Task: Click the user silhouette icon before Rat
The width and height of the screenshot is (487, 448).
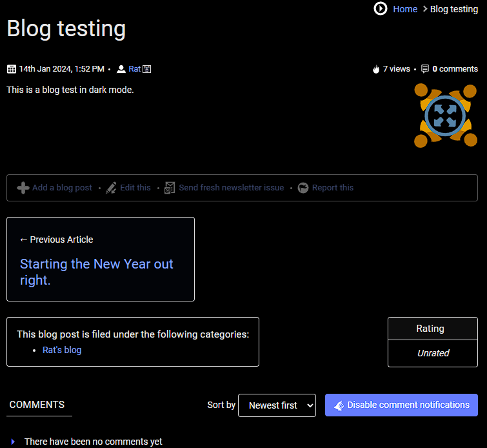Action: pyautogui.click(x=121, y=69)
